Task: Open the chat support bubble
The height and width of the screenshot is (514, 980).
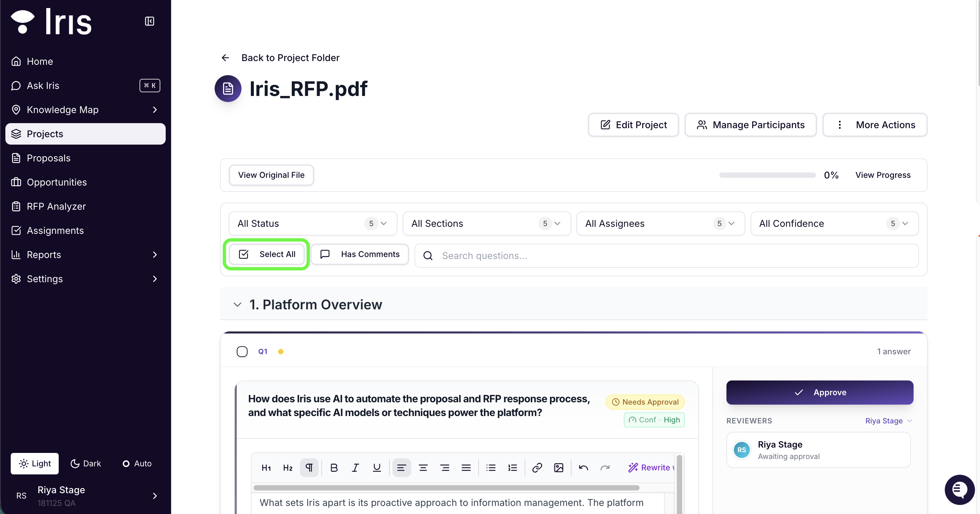Action: coord(960,489)
